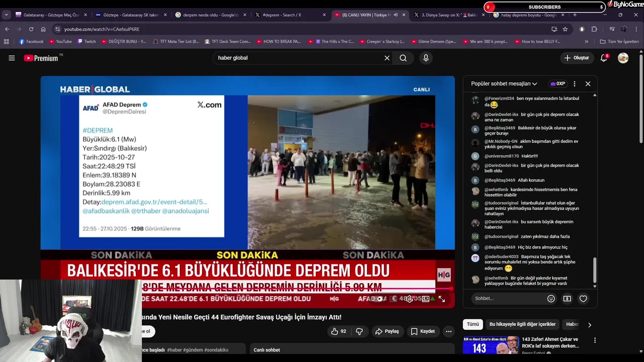This screenshot has width=644, height=362.
Task: Switch the video to fullscreen
Action: (x=442, y=299)
